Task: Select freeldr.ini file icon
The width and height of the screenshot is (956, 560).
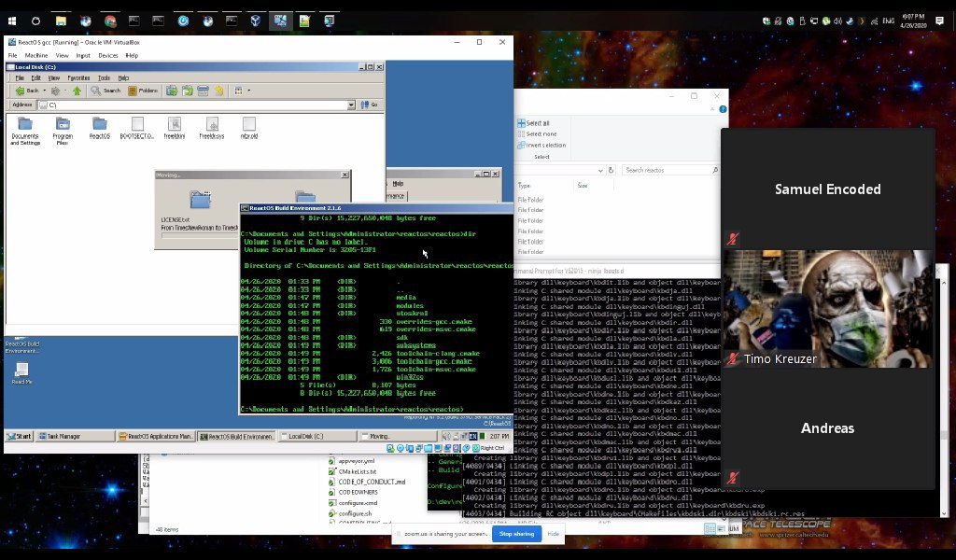Action: [175, 128]
